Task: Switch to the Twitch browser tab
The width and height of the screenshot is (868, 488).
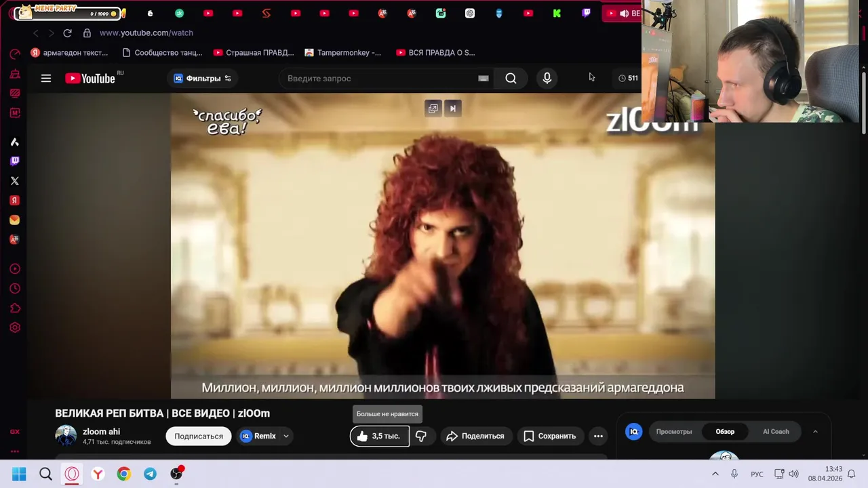Action: point(586,13)
